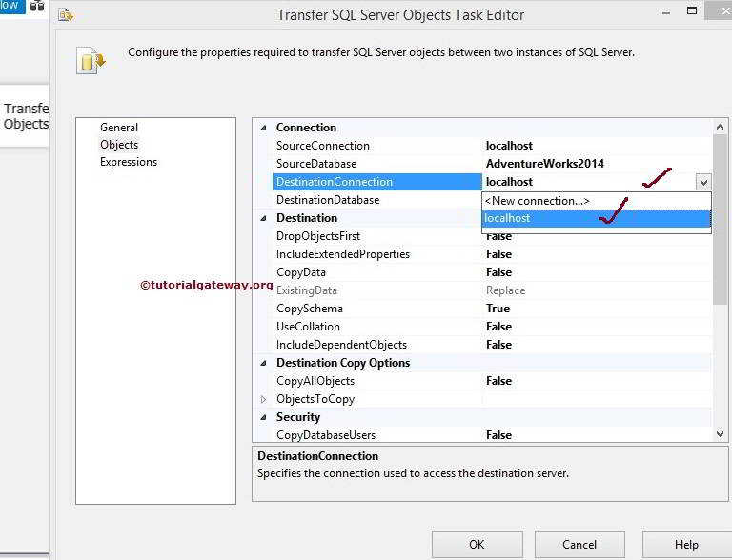This screenshot has height=560, width=732.
Task: Minimize the task editor window
Action: (x=666, y=13)
